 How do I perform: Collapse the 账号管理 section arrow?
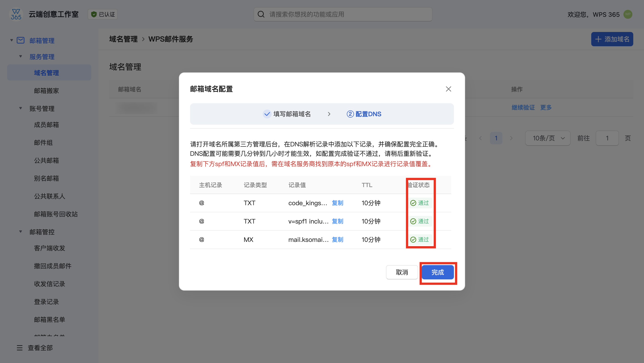tap(21, 108)
